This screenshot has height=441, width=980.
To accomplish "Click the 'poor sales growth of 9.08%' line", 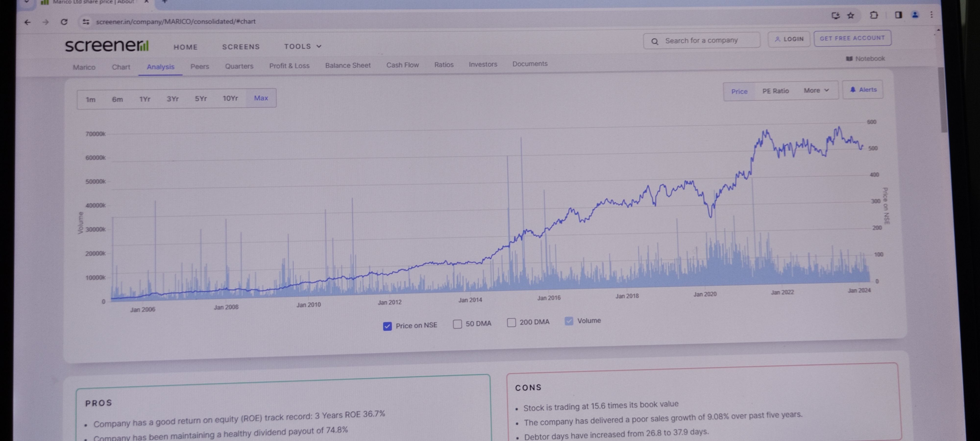I will pyautogui.click(x=663, y=418).
